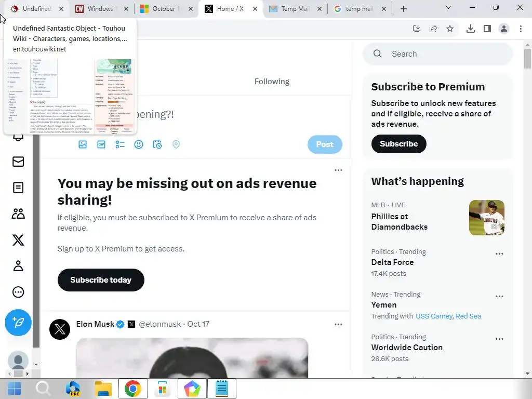Open File Explorer from the taskbar
Screen dimensions: 532x399
(x=103, y=389)
